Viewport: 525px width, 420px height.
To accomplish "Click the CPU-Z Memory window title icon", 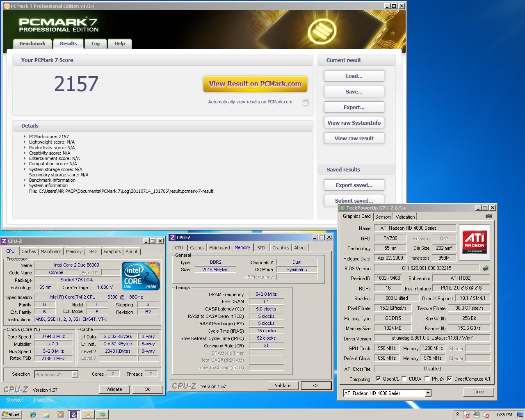I will point(173,237).
